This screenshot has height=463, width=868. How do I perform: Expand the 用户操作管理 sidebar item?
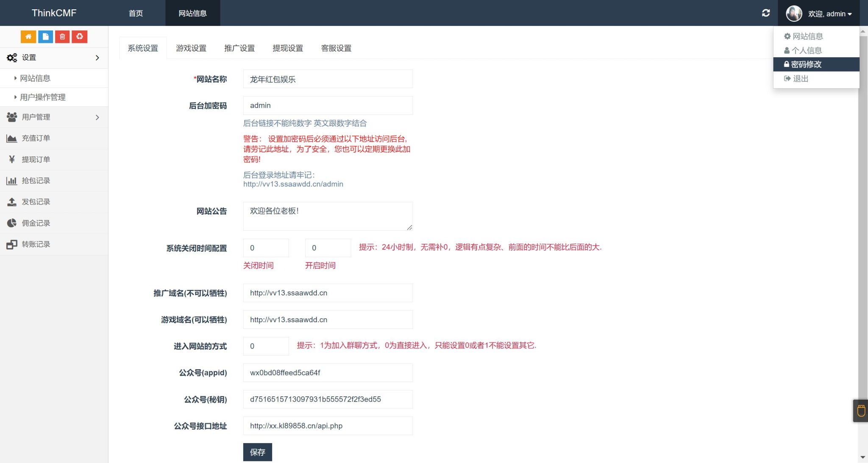(42, 97)
